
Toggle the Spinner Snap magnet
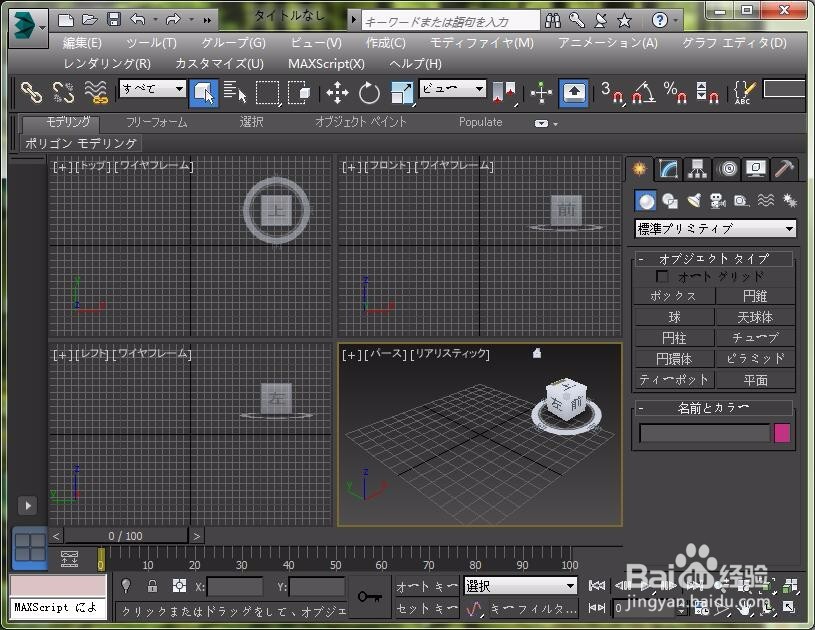coord(707,93)
